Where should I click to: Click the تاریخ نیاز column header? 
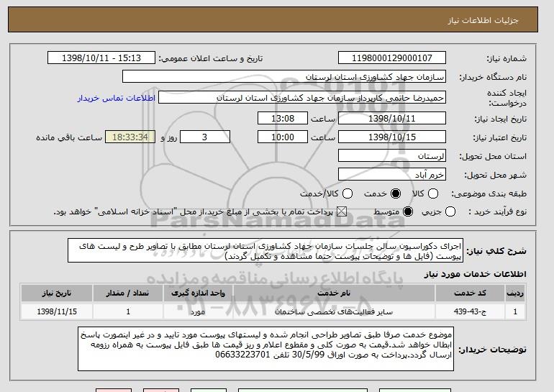point(57,293)
